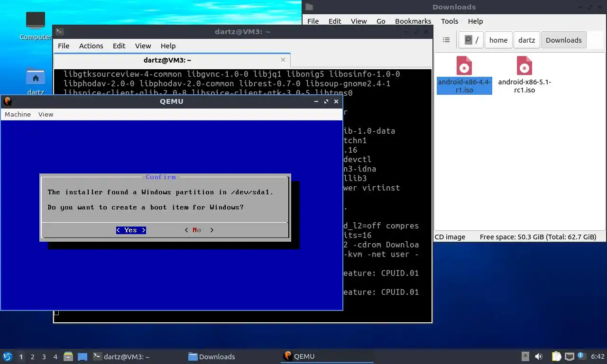607x364 pixels.
Task: Open Tools menu in Downloads window
Action: click(x=450, y=21)
